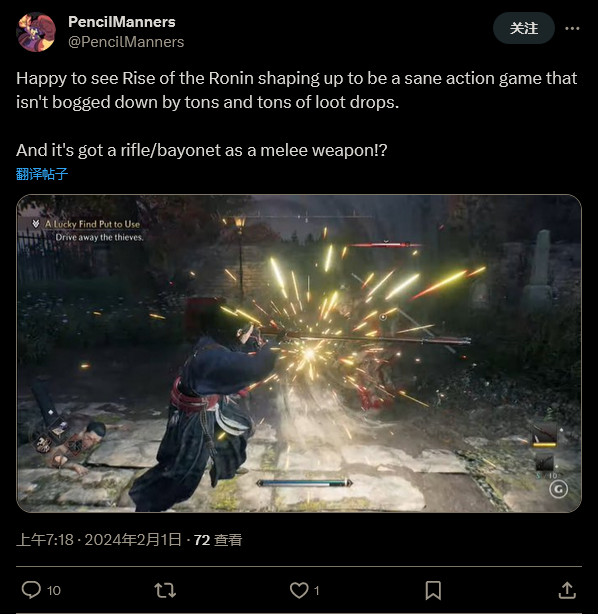Open the PencilManners display name
Viewport: 598px width, 614px height.
pyautogui.click(x=121, y=22)
